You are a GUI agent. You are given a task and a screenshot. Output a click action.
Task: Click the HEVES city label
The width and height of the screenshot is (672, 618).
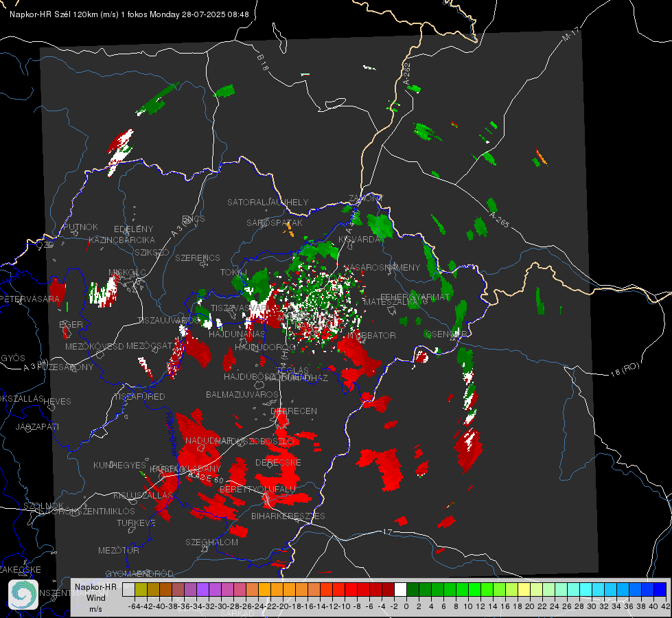(x=58, y=402)
